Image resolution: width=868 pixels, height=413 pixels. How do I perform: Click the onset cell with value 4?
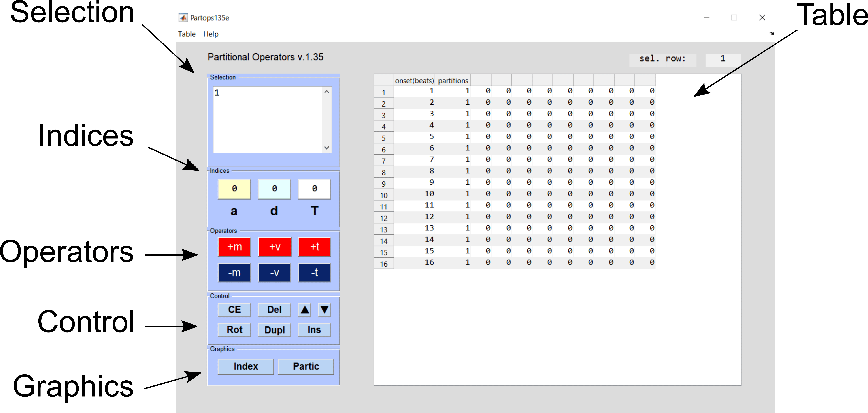point(414,125)
